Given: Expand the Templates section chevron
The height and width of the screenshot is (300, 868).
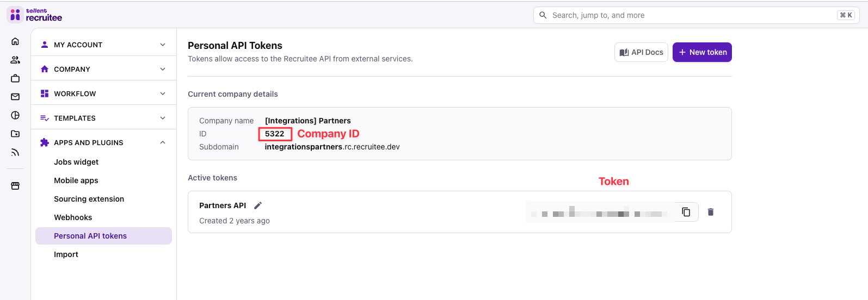Looking at the screenshot, I should click(x=163, y=118).
